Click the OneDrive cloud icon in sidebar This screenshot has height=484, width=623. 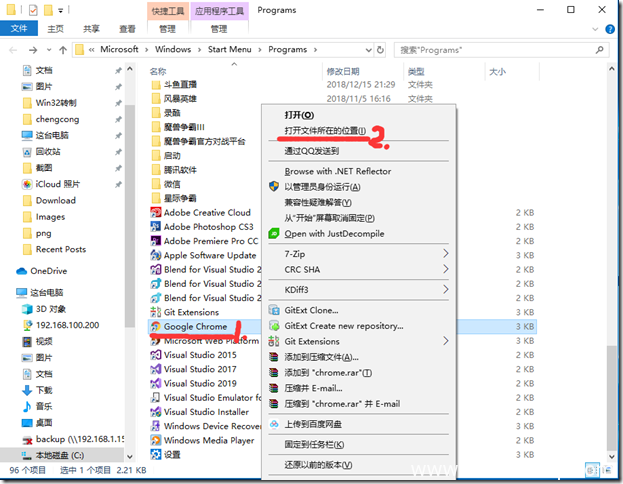(23, 271)
